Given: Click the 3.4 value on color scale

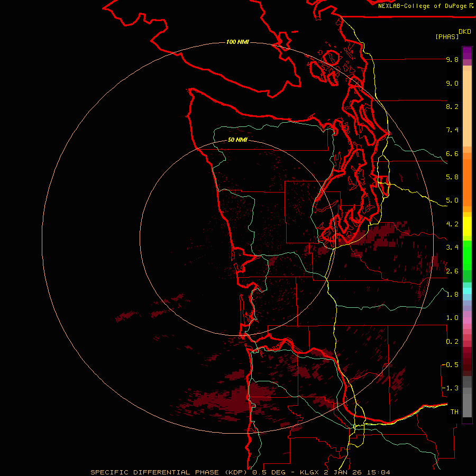Looking at the screenshot, I should [x=452, y=248].
